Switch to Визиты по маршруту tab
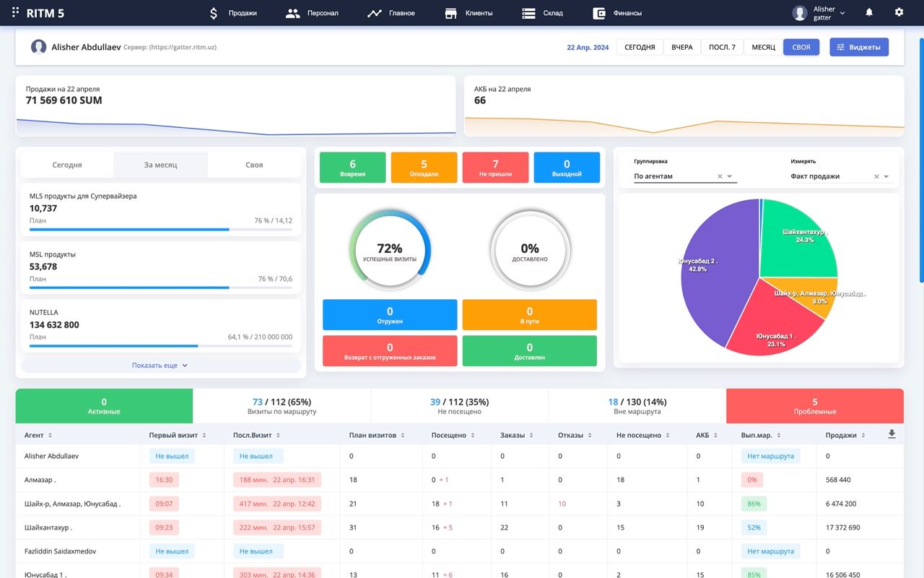Image resolution: width=924 pixels, height=578 pixels. pos(282,406)
